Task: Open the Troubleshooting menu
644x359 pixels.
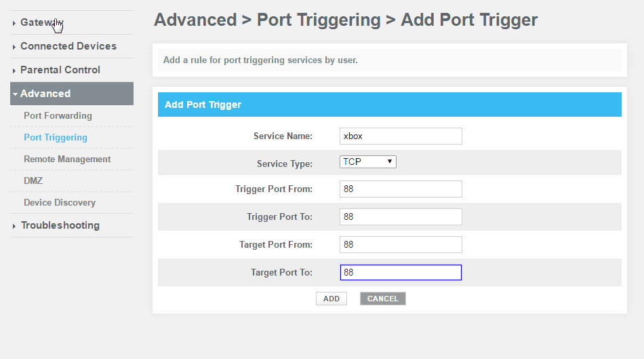Action: (x=60, y=225)
